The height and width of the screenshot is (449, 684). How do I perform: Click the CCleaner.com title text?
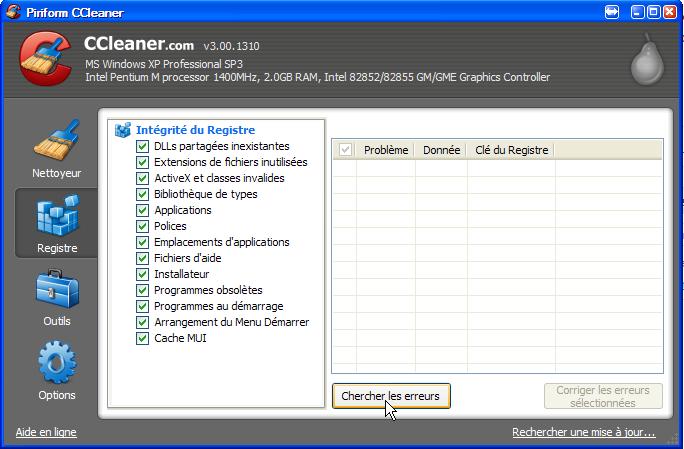[x=139, y=44]
